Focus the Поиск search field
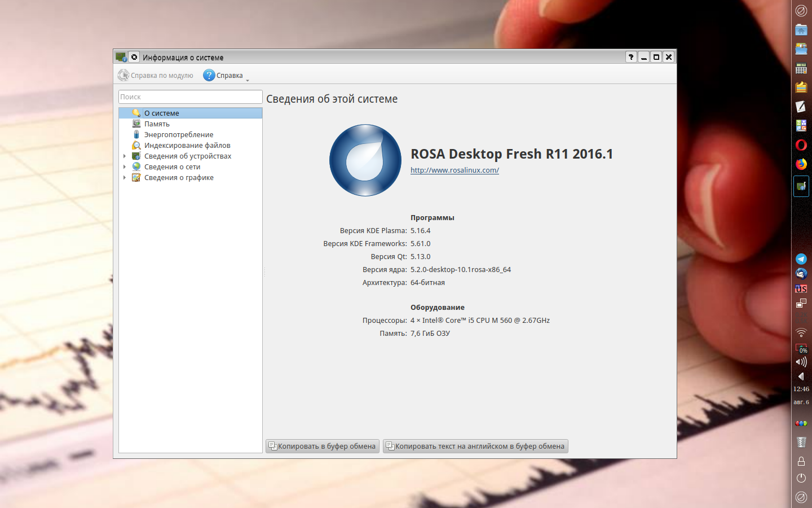The height and width of the screenshot is (508, 812). coord(191,97)
